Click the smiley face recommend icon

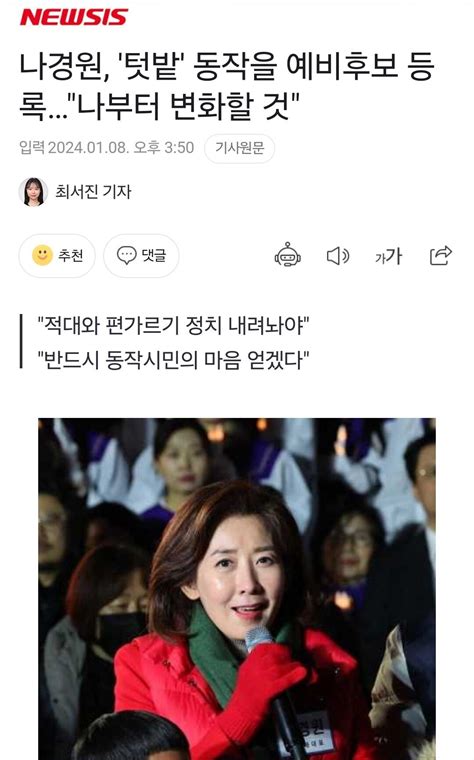[x=42, y=255]
